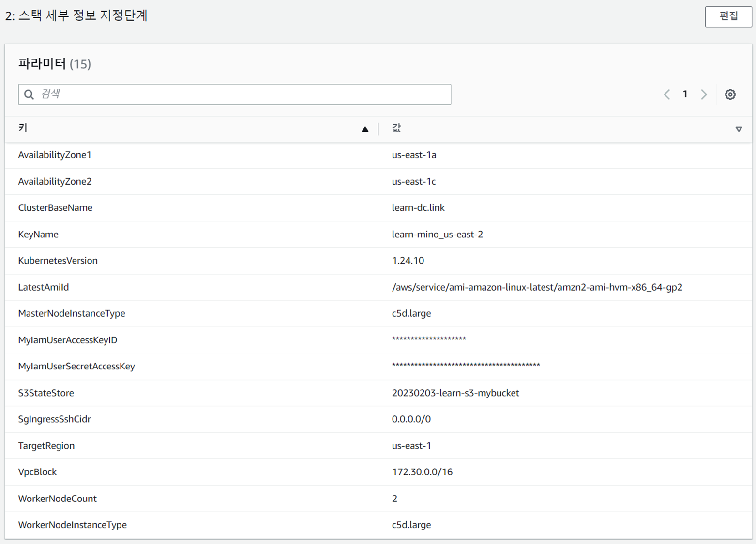Click the page number 1 indicator

coord(685,94)
